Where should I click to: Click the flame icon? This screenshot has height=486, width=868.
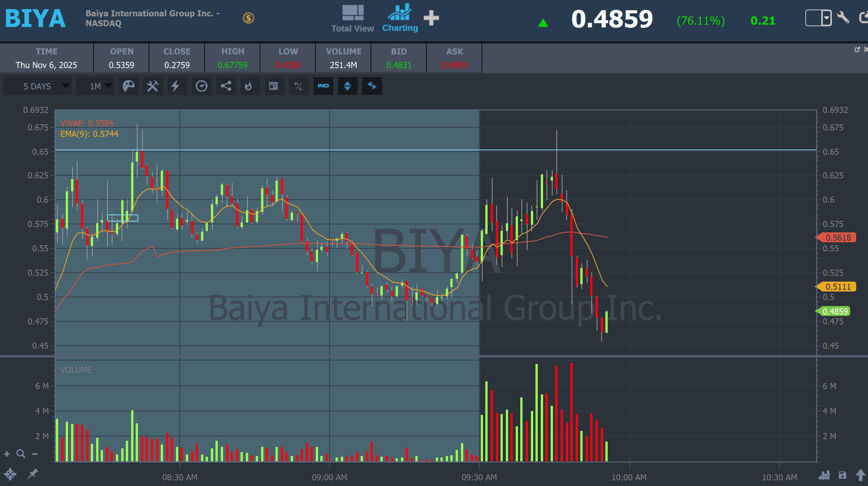click(249, 86)
